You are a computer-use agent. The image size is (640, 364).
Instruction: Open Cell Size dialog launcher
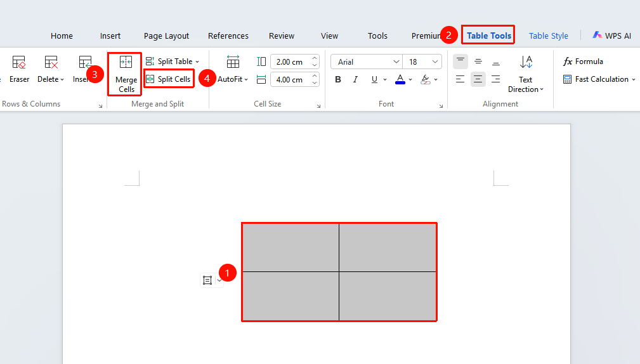pos(319,106)
